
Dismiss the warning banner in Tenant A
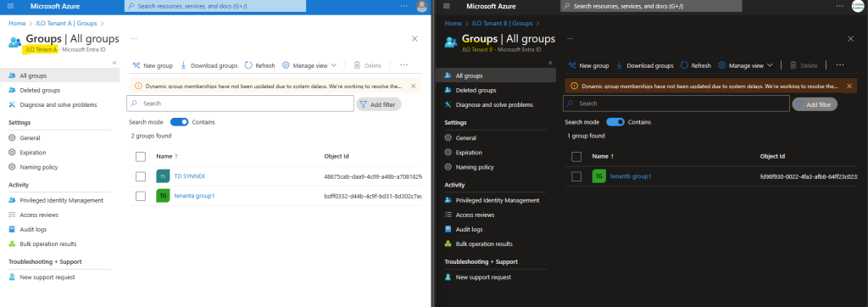click(x=414, y=86)
